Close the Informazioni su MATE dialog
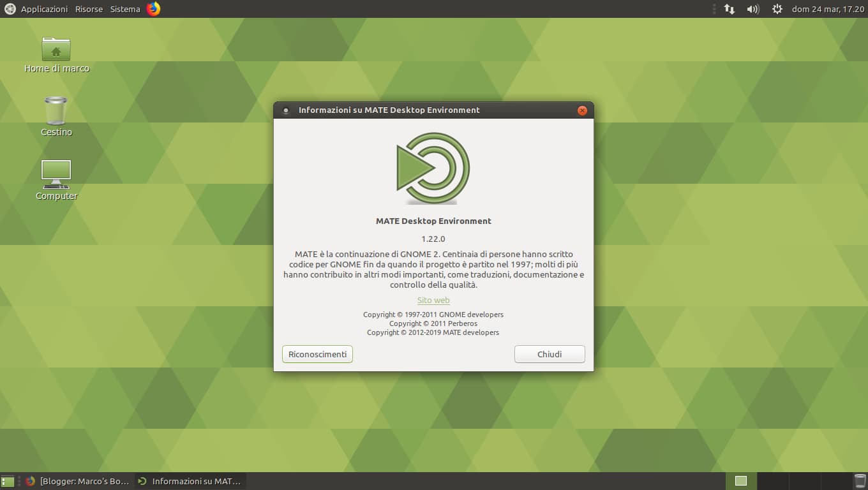 click(582, 110)
